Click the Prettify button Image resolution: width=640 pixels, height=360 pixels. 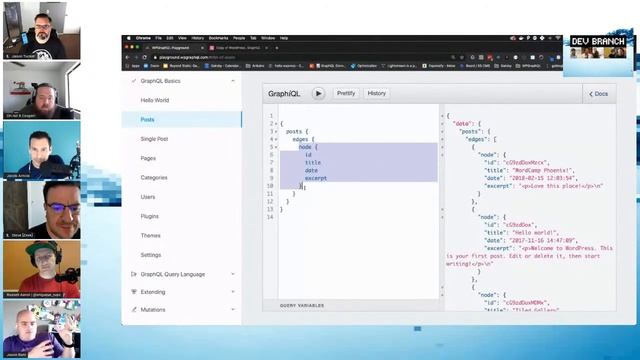coord(346,93)
